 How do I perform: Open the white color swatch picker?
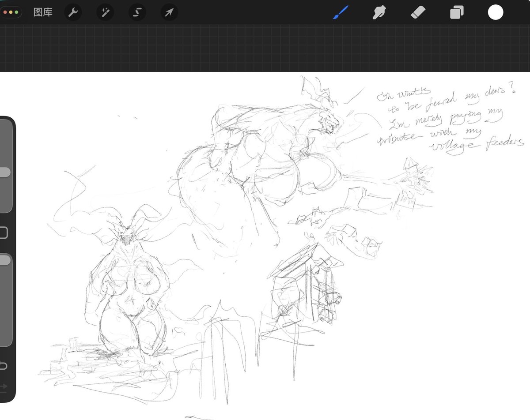pos(496,12)
